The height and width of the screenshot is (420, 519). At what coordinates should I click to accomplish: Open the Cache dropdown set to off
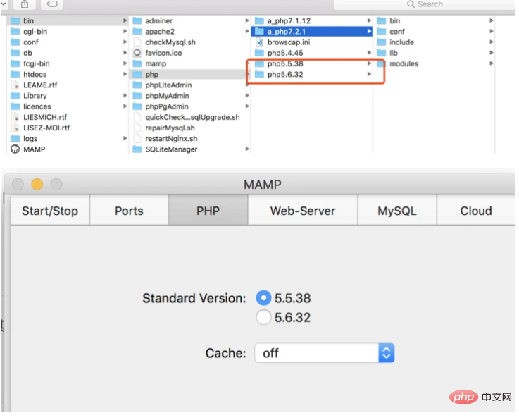(x=325, y=353)
